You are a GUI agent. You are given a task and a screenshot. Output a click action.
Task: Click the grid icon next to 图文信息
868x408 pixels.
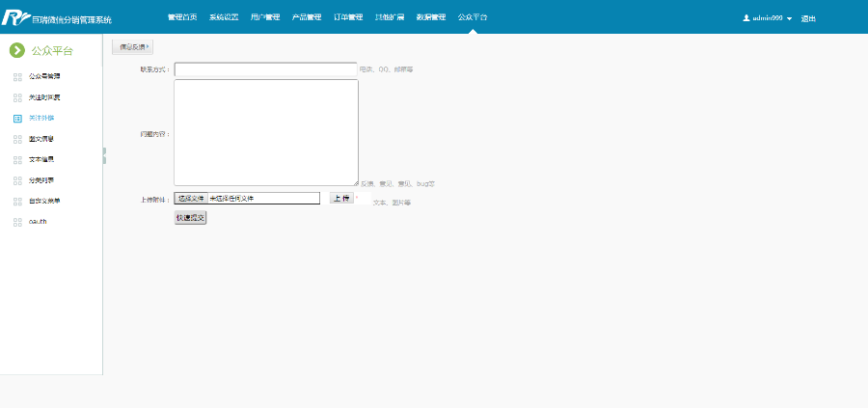17,139
